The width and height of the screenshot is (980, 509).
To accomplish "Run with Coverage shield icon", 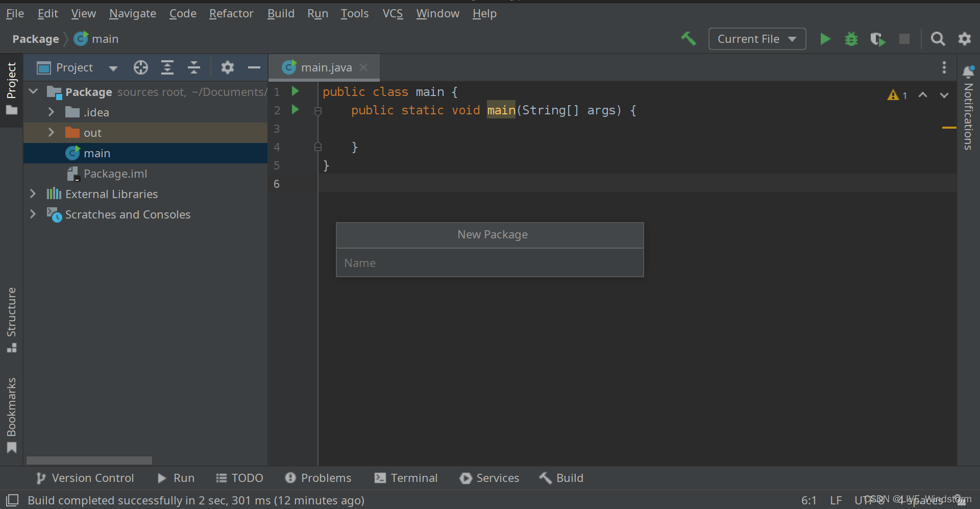I will pos(878,39).
